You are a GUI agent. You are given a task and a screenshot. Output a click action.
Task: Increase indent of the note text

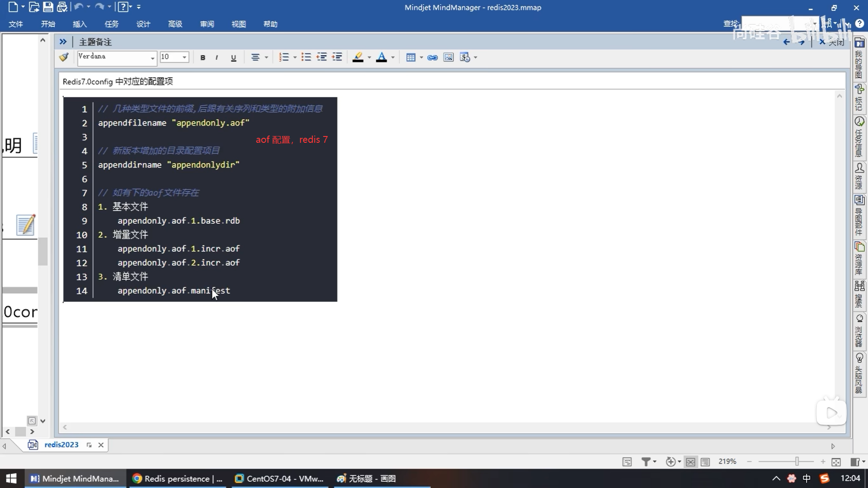[337, 57]
